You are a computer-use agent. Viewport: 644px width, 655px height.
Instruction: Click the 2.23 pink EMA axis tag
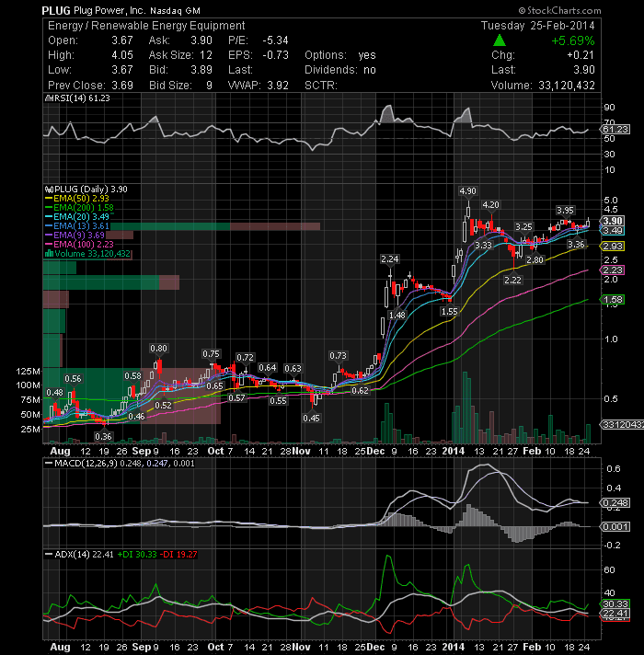click(x=613, y=270)
